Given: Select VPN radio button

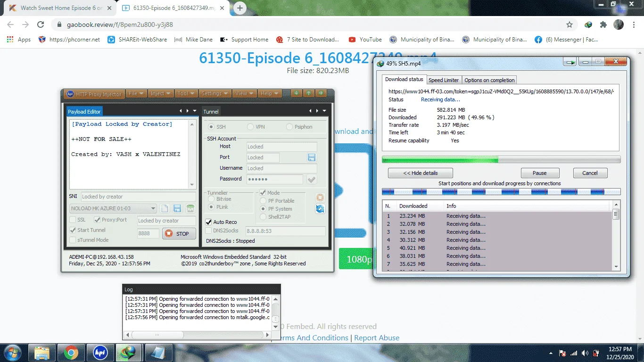Looking at the screenshot, I should [250, 127].
